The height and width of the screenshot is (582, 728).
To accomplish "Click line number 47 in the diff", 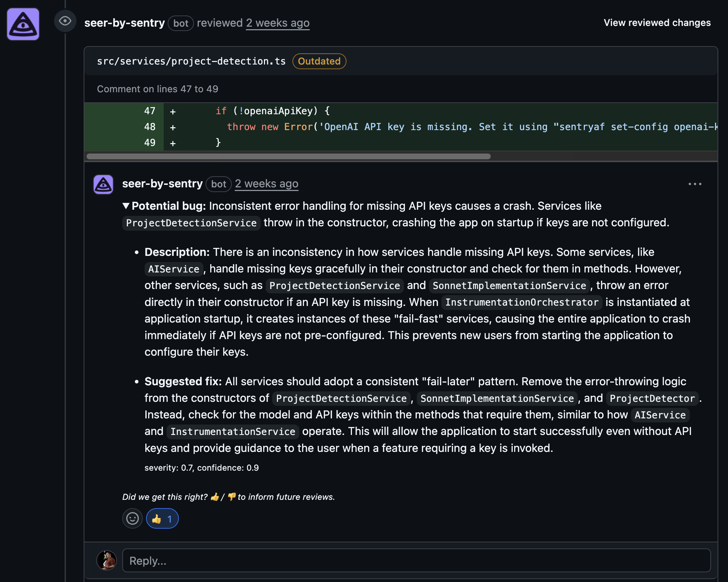I will pos(150,111).
